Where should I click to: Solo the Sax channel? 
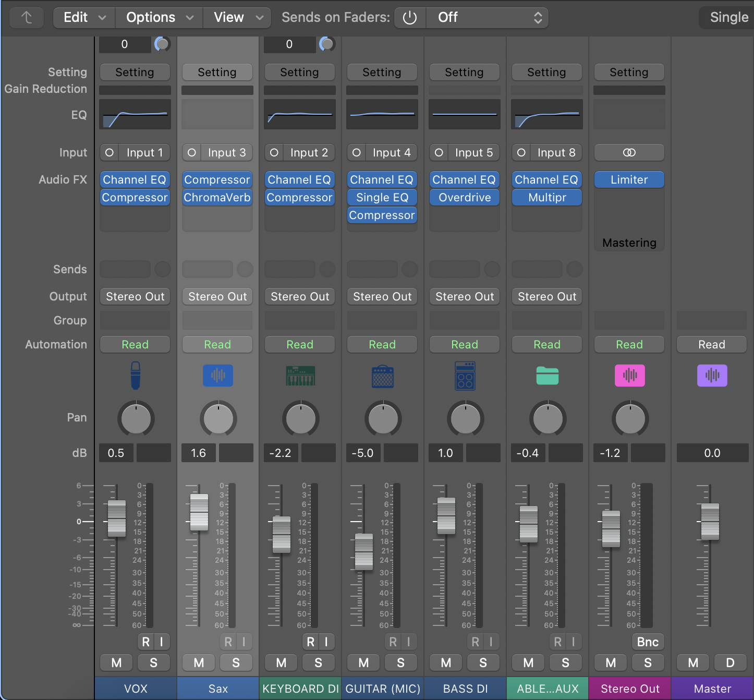click(x=236, y=663)
